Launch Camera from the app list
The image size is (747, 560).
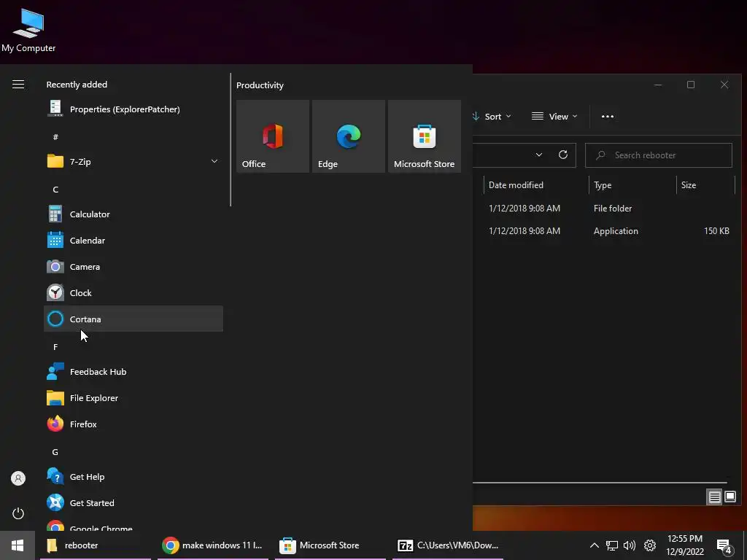click(x=133, y=267)
